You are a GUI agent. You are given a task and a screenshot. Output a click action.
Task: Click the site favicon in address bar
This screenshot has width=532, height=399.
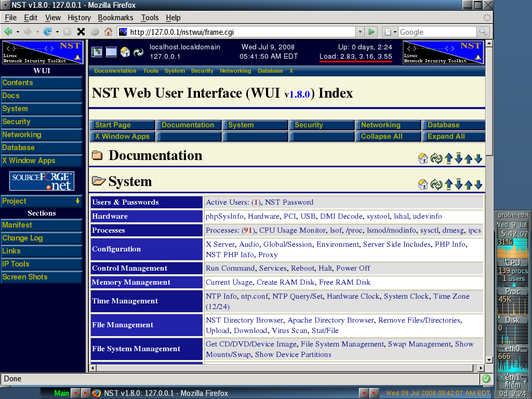[x=123, y=32]
